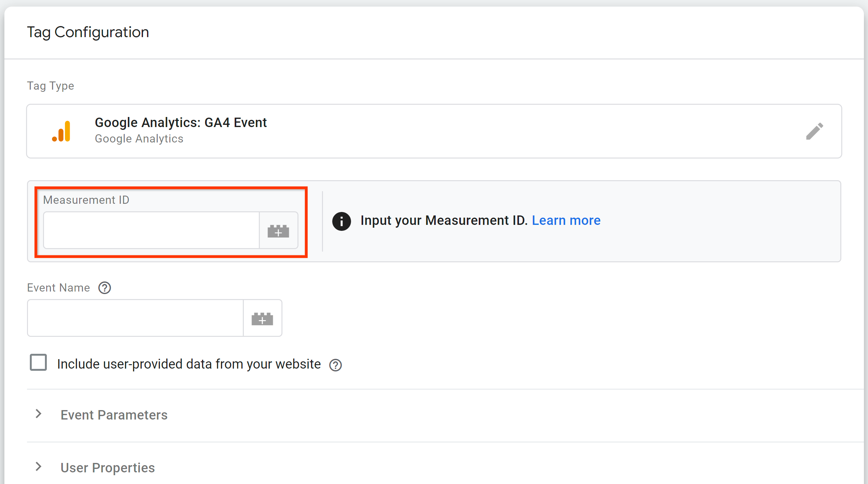Click the Event Name input field
Image resolution: width=868 pixels, height=484 pixels.
pyautogui.click(x=136, y=318)
